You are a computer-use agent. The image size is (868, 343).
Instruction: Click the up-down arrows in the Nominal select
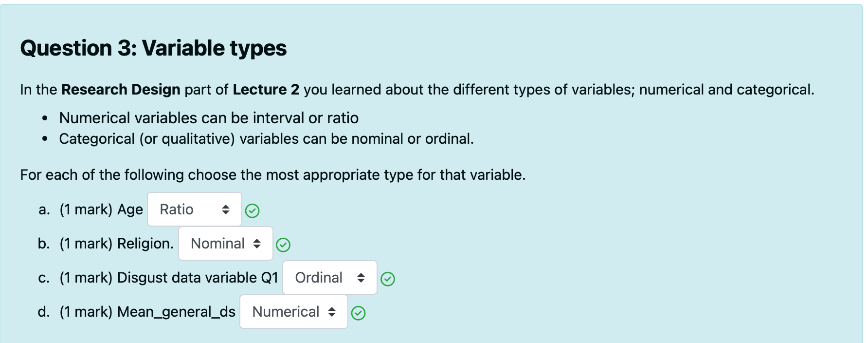pos(257,244)
